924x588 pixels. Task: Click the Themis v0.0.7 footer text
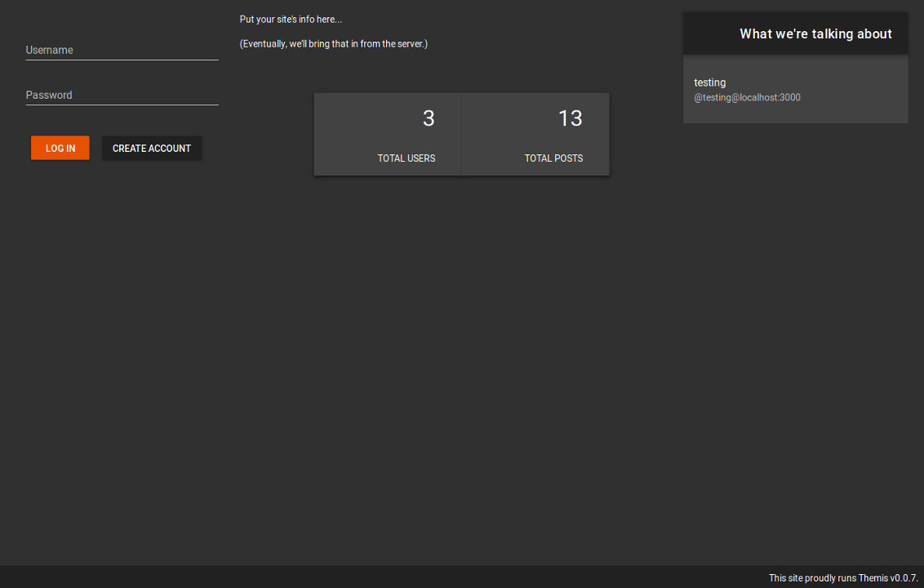pos(842,578)
